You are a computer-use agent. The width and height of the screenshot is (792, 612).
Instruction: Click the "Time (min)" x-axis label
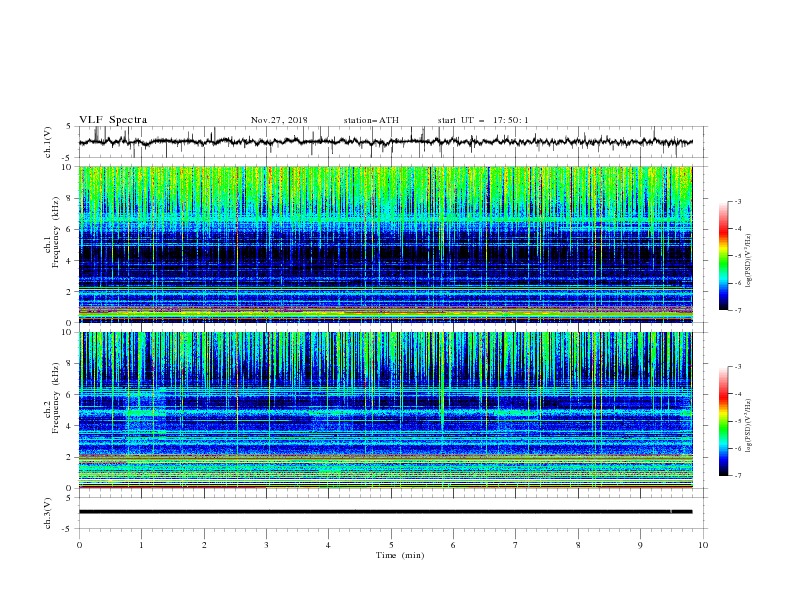[400, 555]
